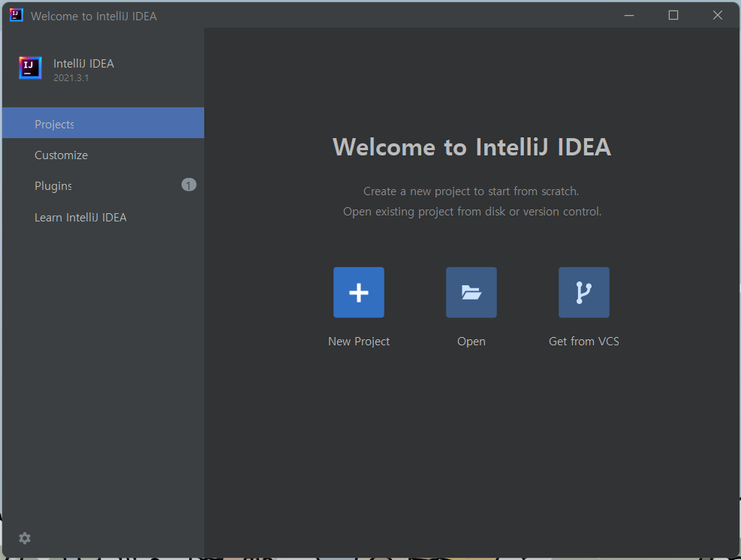This screenshot has width=741, height=560.
Task: Go to Learn IntelliJ IDEA tab
Action: [x=103, y=218]
